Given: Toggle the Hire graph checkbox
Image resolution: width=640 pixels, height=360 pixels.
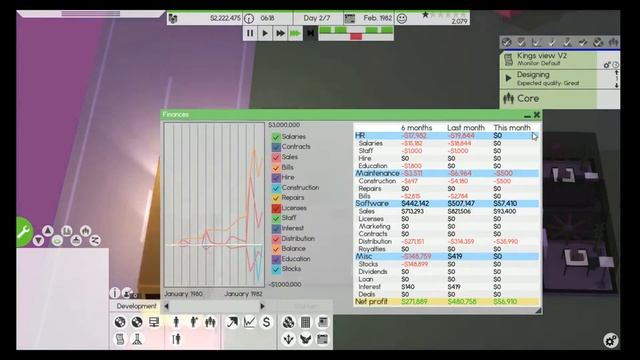Looking at the screenshot, I should (276, 178).
